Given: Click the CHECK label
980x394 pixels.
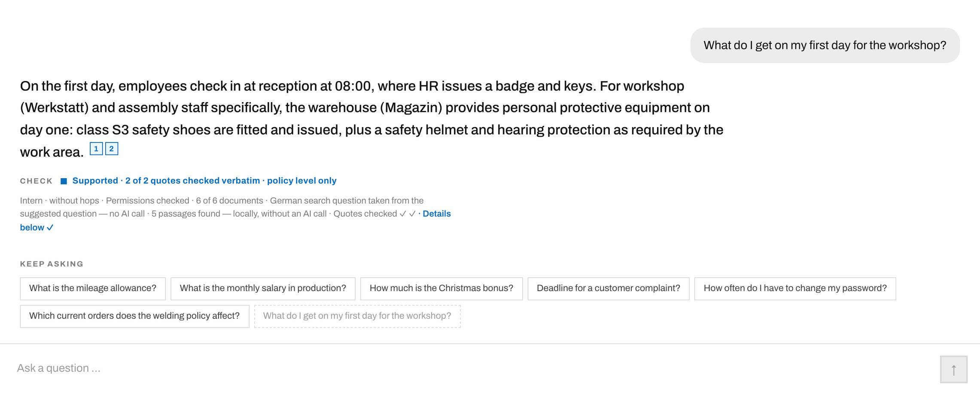Looking at the screenshot, I should tap(37, 181).
